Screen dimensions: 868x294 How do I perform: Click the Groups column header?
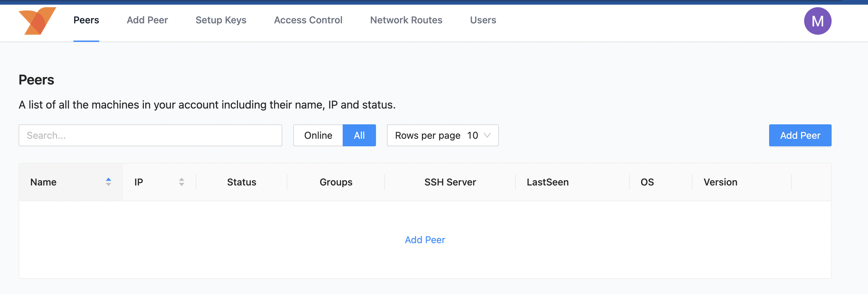(x=336, y=182)
